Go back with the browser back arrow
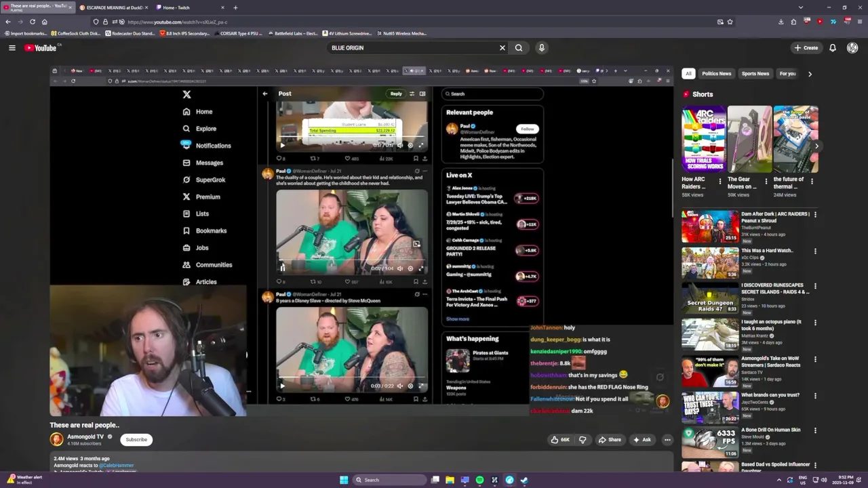 (8, 22)
